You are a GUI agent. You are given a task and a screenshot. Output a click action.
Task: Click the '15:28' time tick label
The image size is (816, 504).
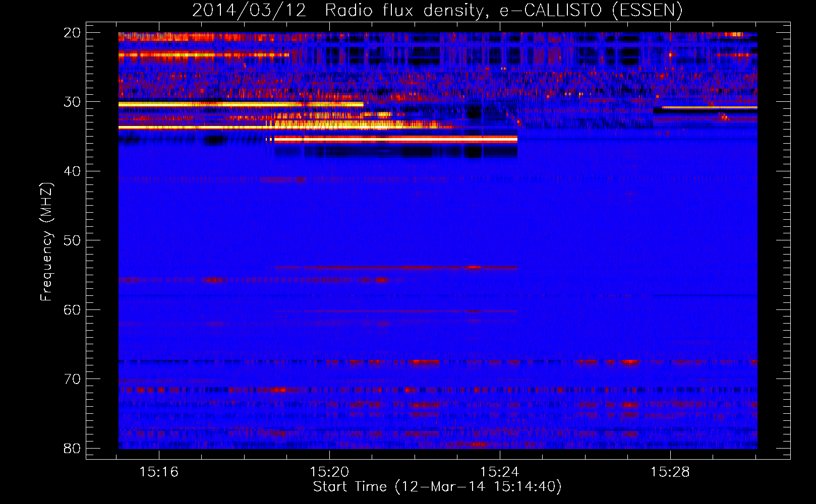[x=670, y=472]
